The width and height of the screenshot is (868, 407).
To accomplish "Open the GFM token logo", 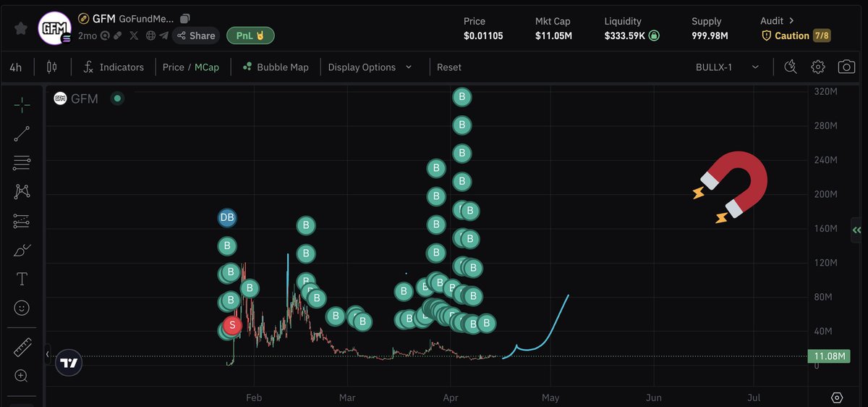I will coord(55,28).
